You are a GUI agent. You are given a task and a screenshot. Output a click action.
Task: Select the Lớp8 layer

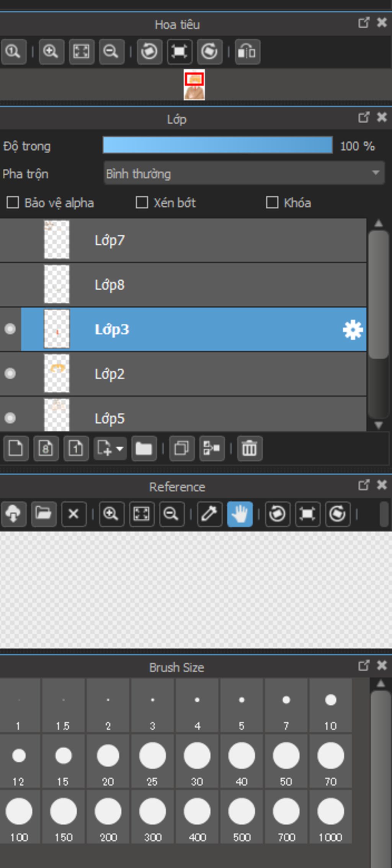(191, 285)
